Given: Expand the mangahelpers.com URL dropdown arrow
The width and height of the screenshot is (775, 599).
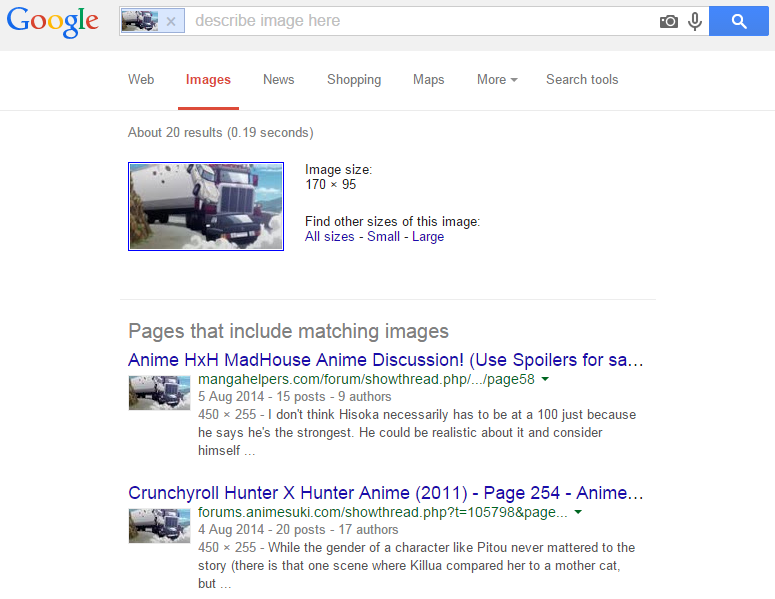Looking at the screenshot, I should 546,381.
